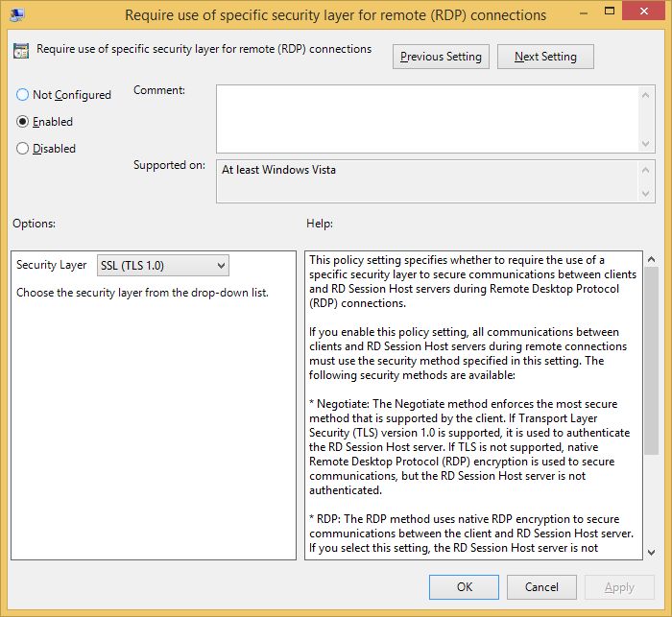Screen dimensions: 672x617
Task: Select the Not Configured radio button
Action: (x=22, y=95)
